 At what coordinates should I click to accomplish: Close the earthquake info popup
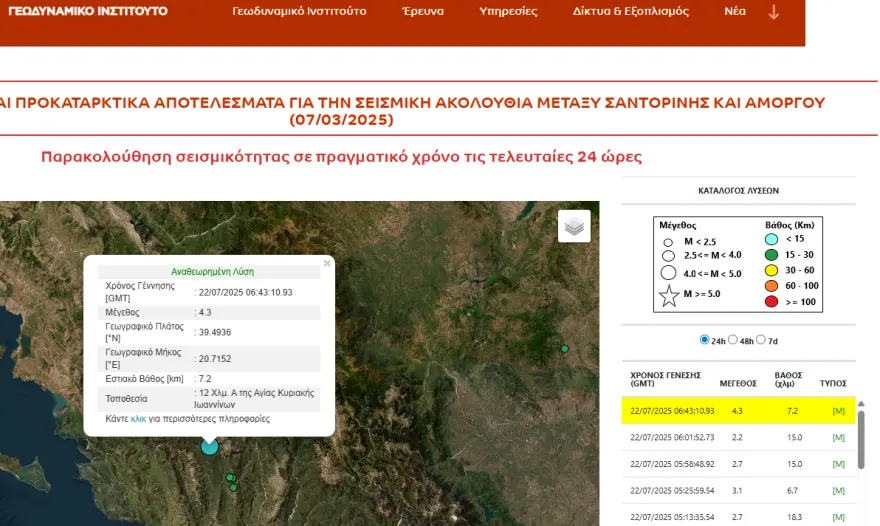[x=327, y=263]
